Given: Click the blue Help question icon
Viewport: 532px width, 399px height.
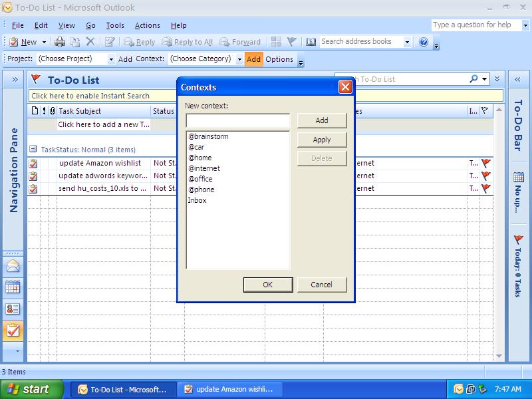Looking at the screenshot, I should (423, 42).
